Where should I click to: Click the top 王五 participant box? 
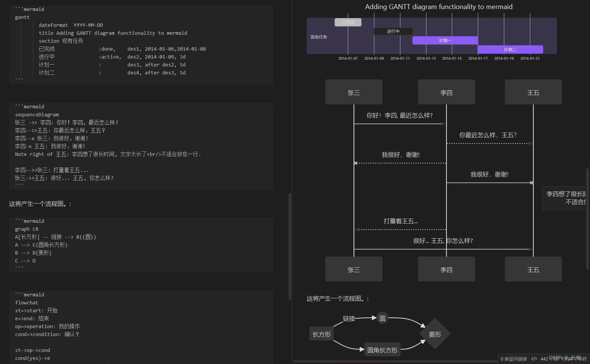click(533, 92)
